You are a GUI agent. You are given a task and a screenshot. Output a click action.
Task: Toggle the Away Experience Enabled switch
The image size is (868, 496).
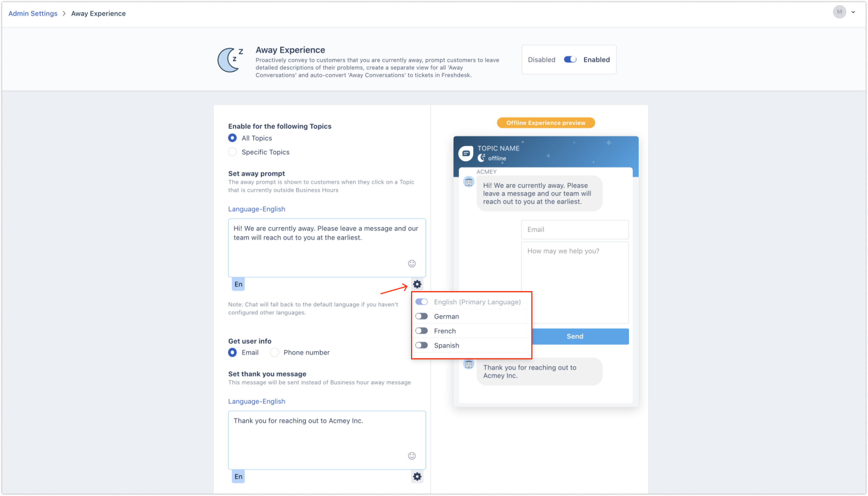[x=570, y=60]
